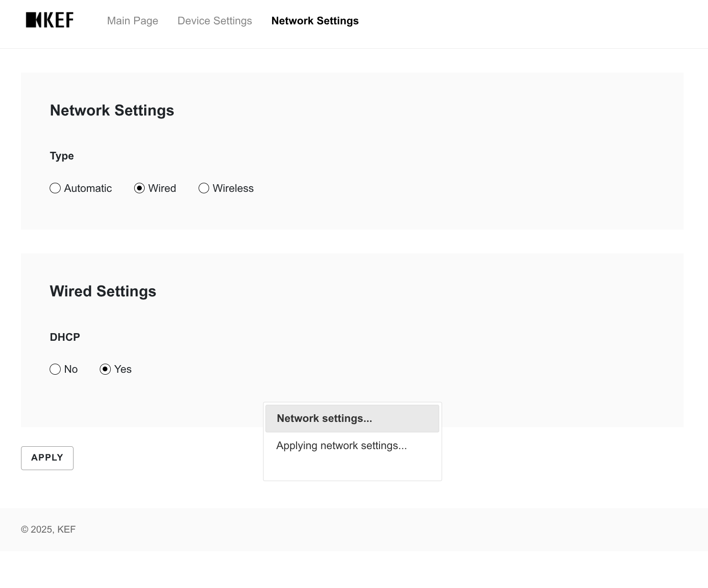The height and width of the screenshot is (588, 708).
Task: Switch to Device Settings tab
Action: (x=215, y=21)
